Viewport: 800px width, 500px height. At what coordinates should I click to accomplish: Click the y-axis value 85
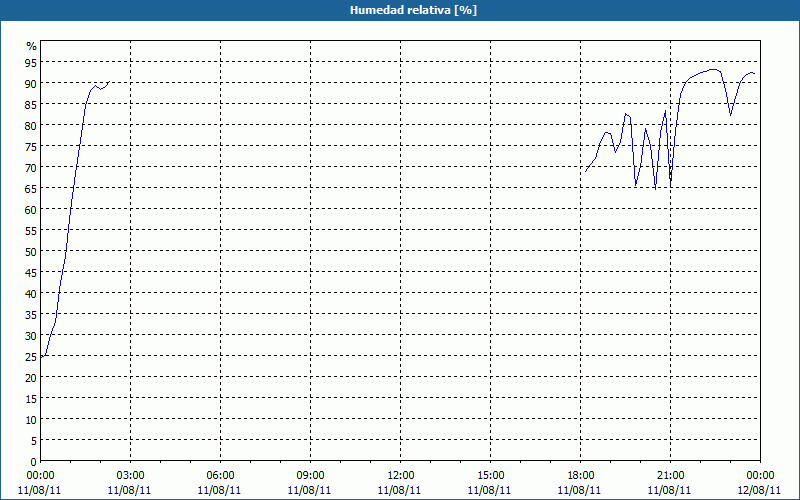click(x=31, y=104)
